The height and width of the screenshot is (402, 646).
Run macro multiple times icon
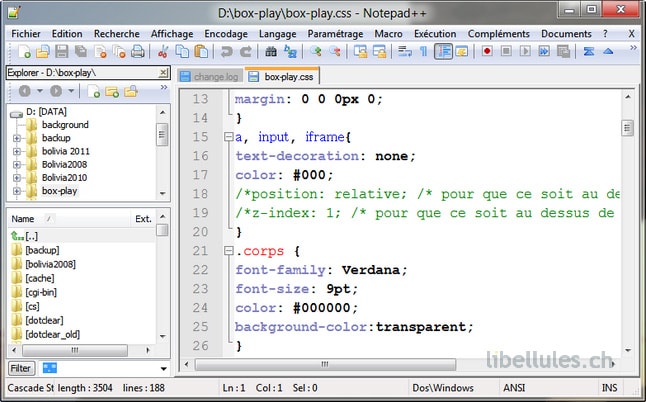(x=544, y=51)
